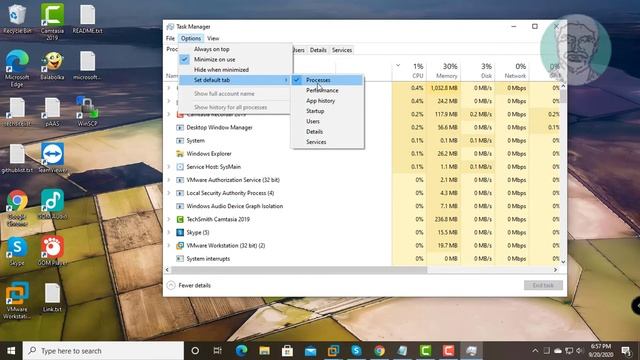This screenshot has height=360, width=640.
Task: Expand Local Security Authority Process group
Action: coord(169,193)
